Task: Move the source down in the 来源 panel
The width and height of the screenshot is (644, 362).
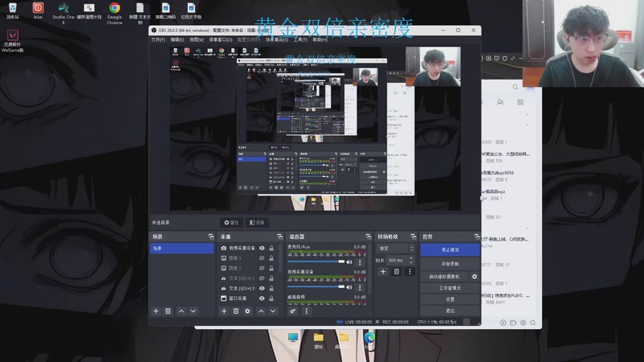Action: click(273, 311)
